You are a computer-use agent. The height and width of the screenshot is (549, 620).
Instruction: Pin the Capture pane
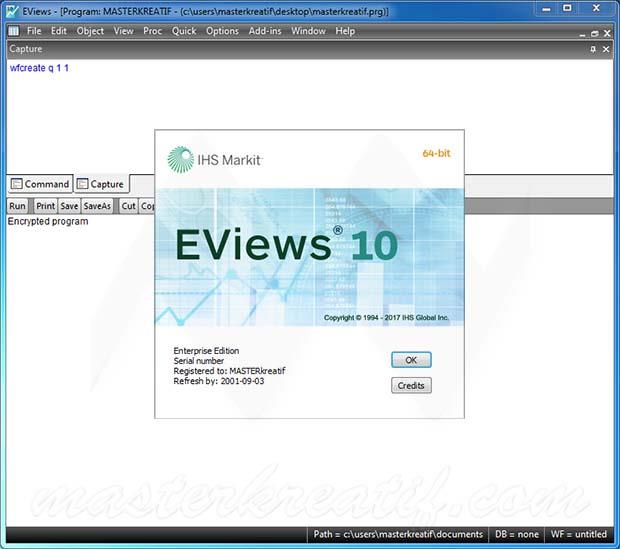pyautogui.click(x=593, y=49)
